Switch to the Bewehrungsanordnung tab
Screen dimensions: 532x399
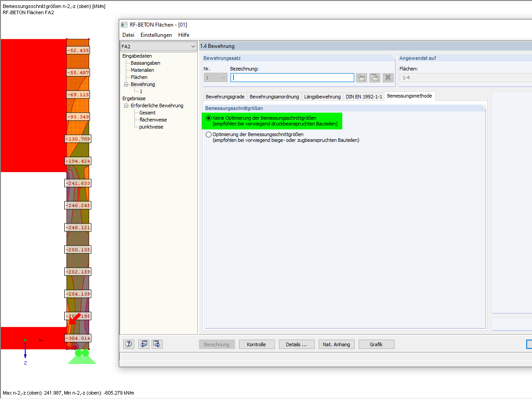[274, 97]
